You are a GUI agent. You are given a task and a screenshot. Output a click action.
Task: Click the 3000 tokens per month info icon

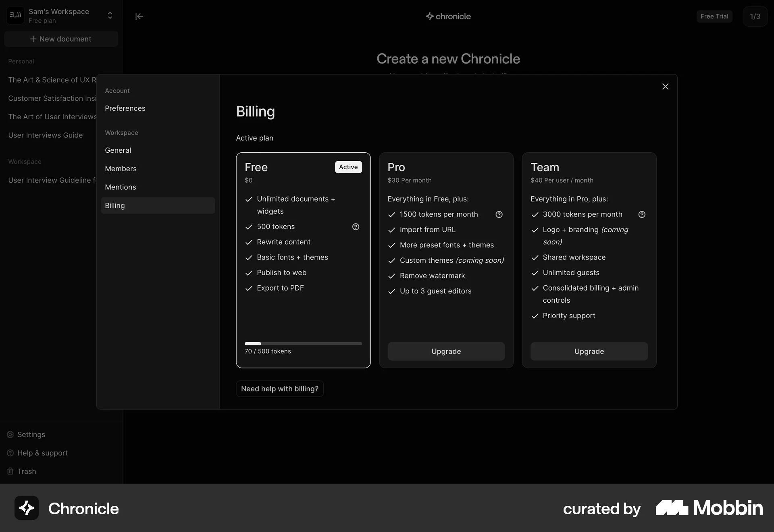[642, 214]
